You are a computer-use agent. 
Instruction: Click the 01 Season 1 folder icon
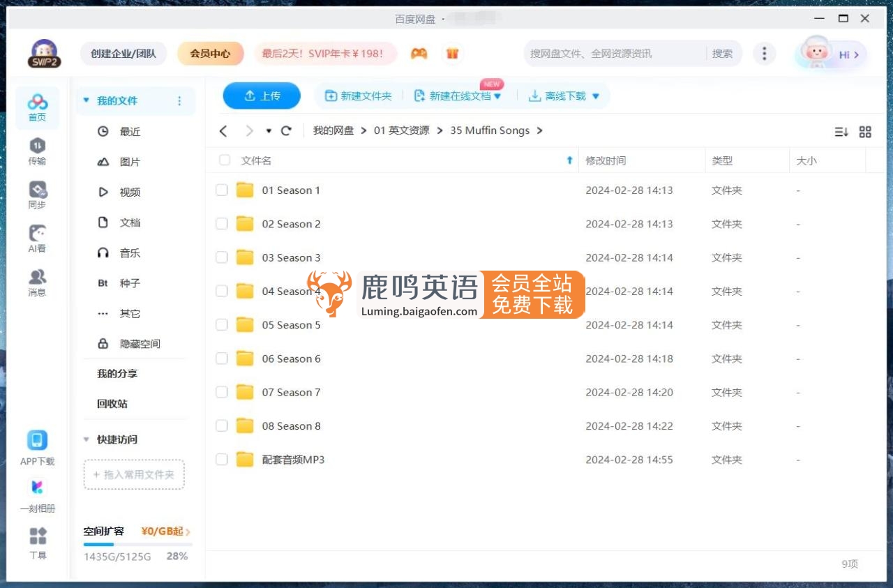click(x=245, y=190)
